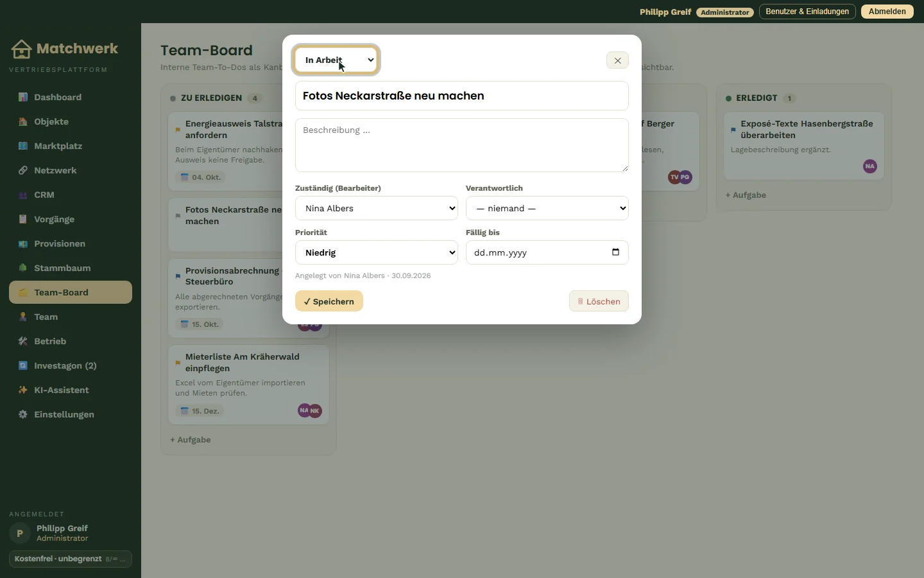
Task: Open the Verantwortlich dropdown
Action: tap(547, 208)
